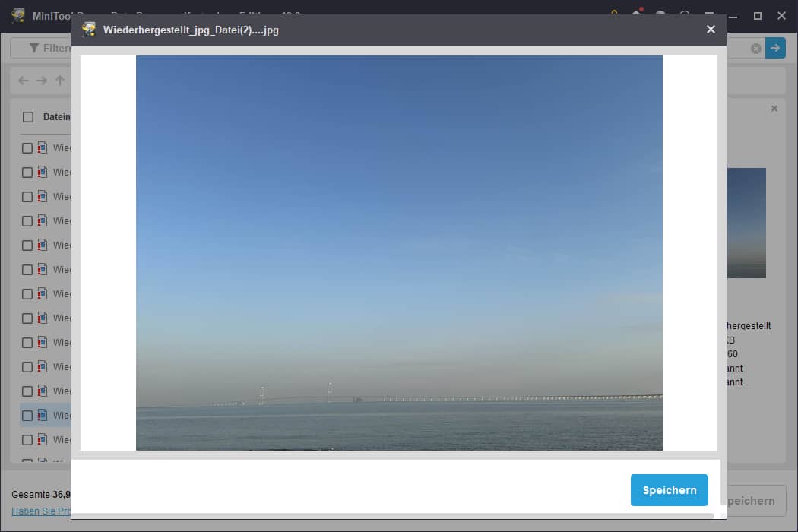Click the file icon of the first file row
The width and height of the screenshot is (798, 532).
(x=43, y=147)
